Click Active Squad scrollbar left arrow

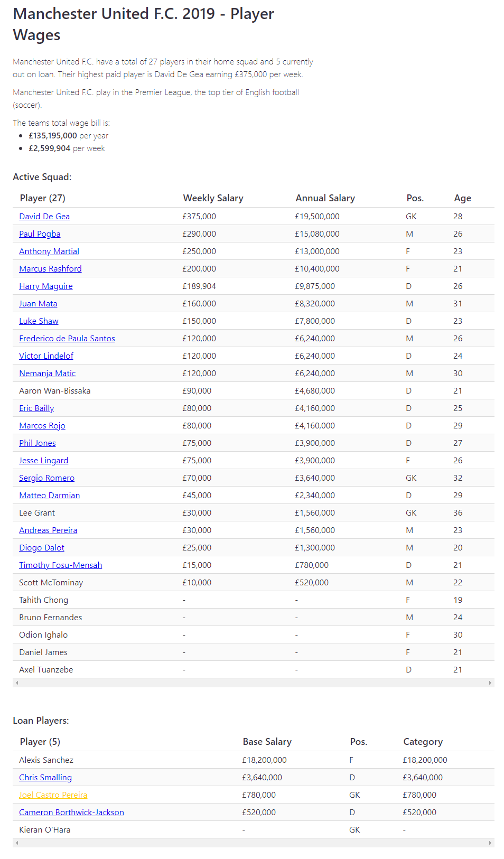coord(17,683)
